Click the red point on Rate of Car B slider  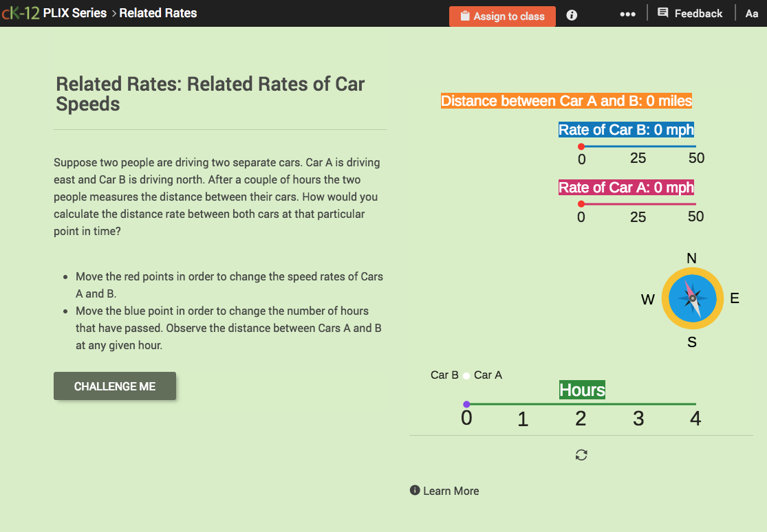pos(581,146)
